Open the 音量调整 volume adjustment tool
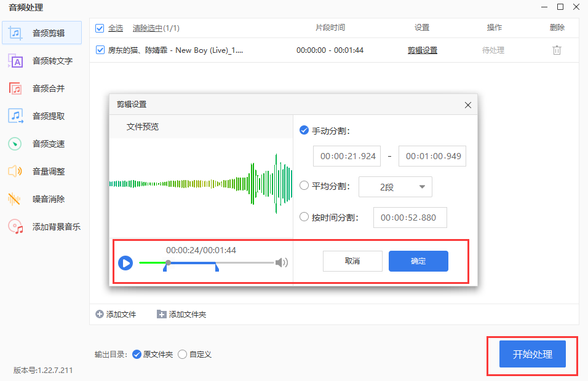The height and width of the screenshot is (381, 588). (x=42, y=171)
